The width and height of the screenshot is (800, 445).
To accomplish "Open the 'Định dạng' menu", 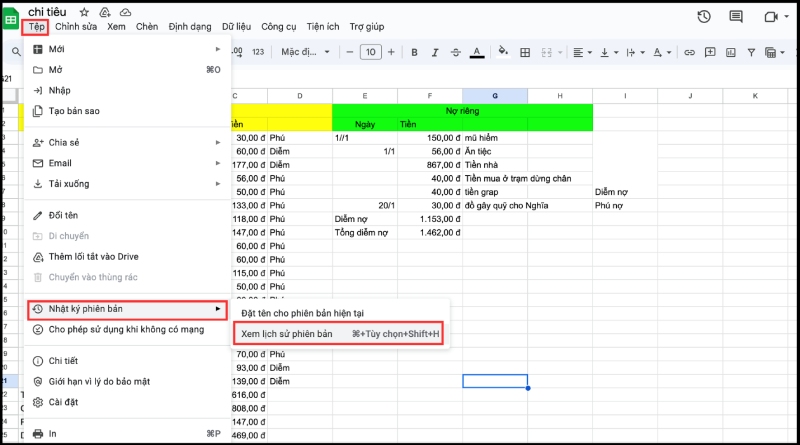I will click(190, 27).
